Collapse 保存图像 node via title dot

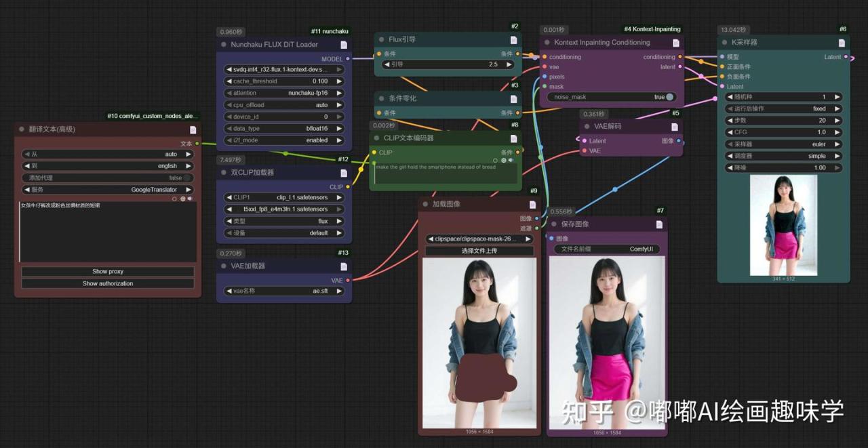coord(553,224)
